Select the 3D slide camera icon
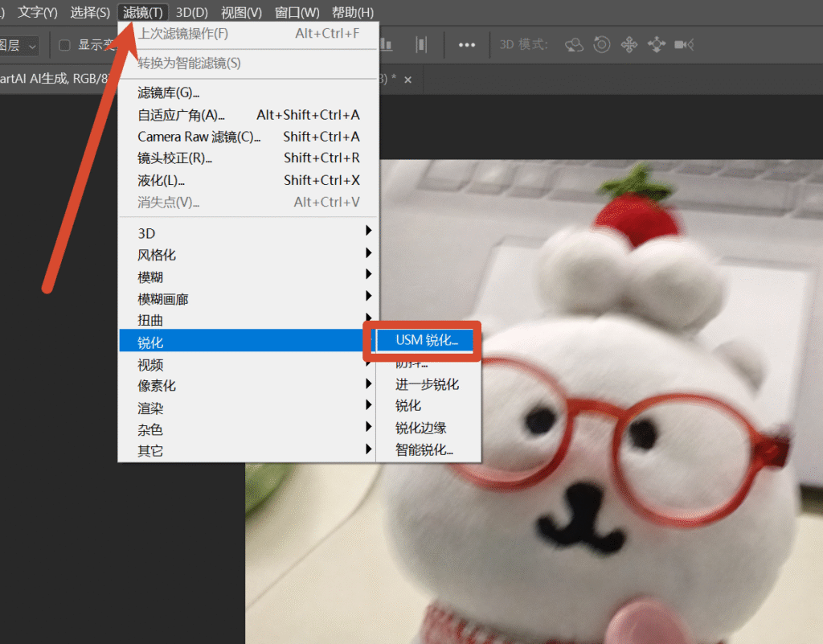This screenshot has height=644, width=823. click(x=656, y=44)
